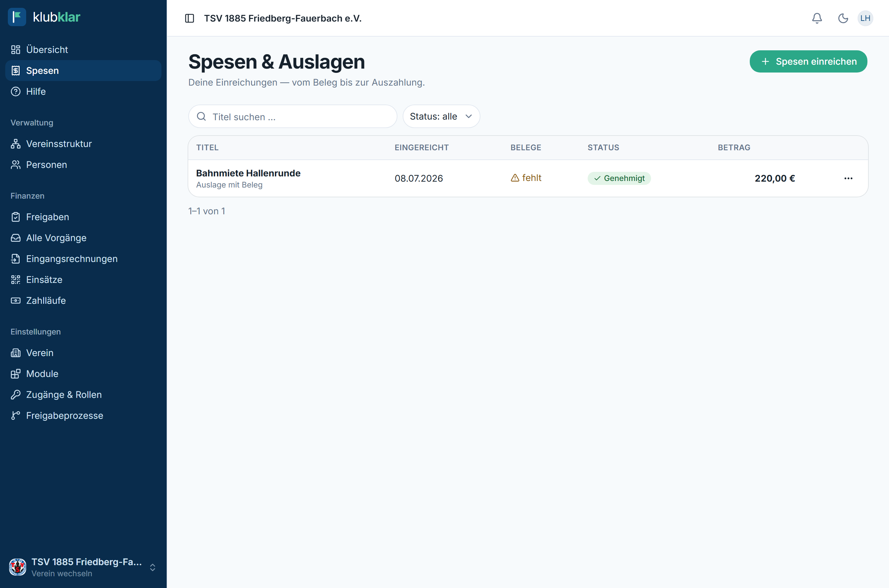Click the date 08.07.2026
Screen dimensions: 889x588
click(x=419, y=178)
